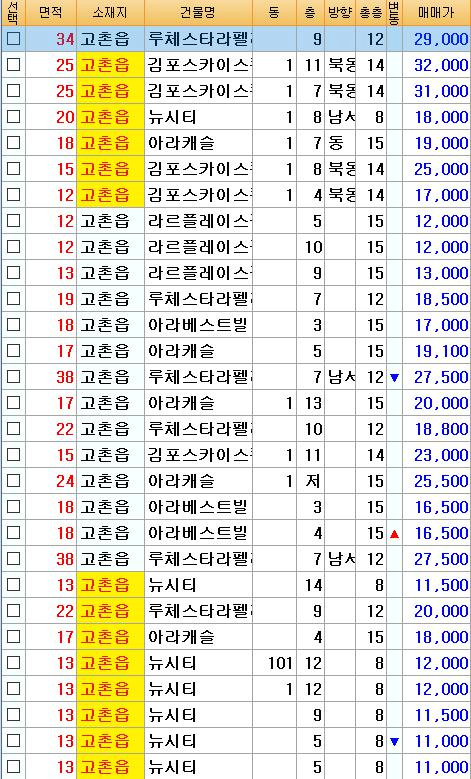Mark the checkbox for the 13,000 라르플레이스 row

[13, 273]
